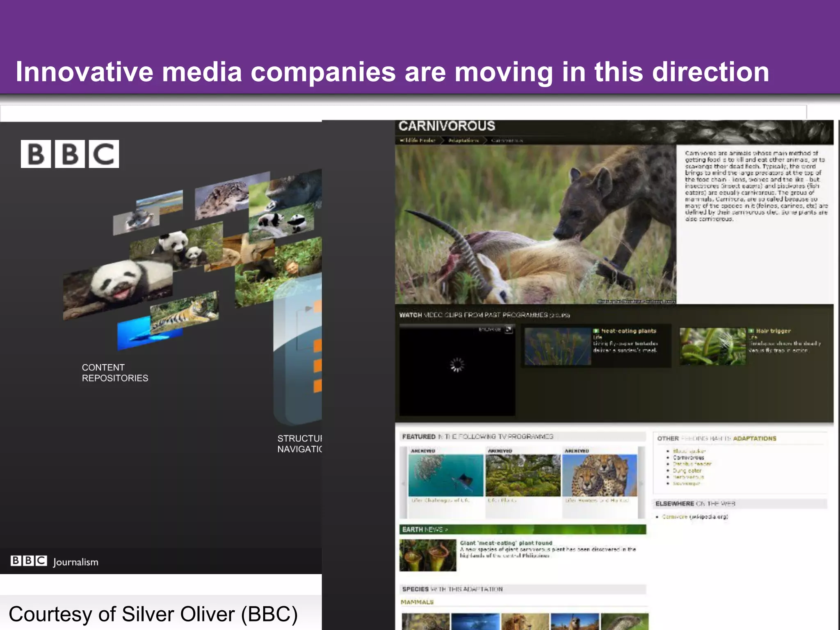Image resolution: width=840 pixels, height=630 pixels.
Task: Click the BBC logo in the dark panel
Action: (x=70, y=154)
